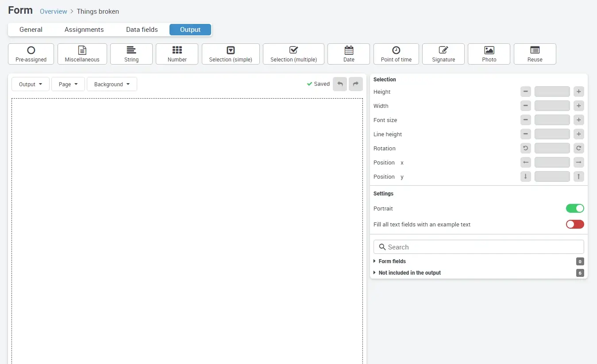Add a Point of time field
The width and height of the screenshot is (597, 364).
(396, 54)
